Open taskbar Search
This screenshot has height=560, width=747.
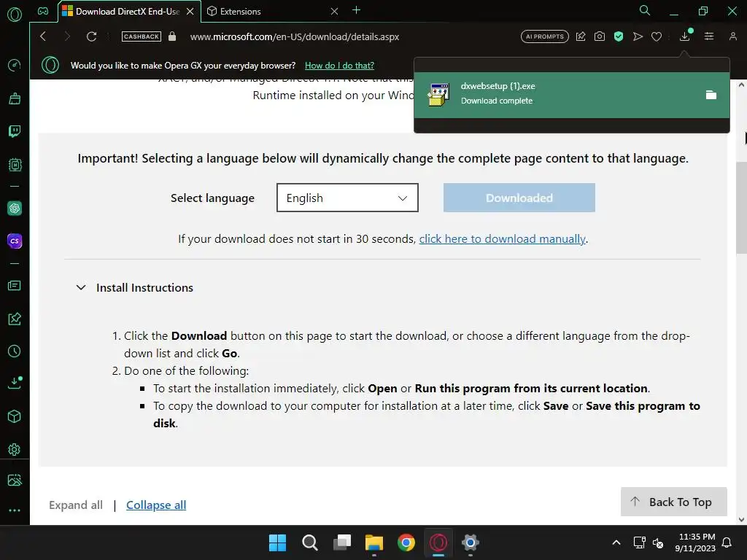(309, 542)
